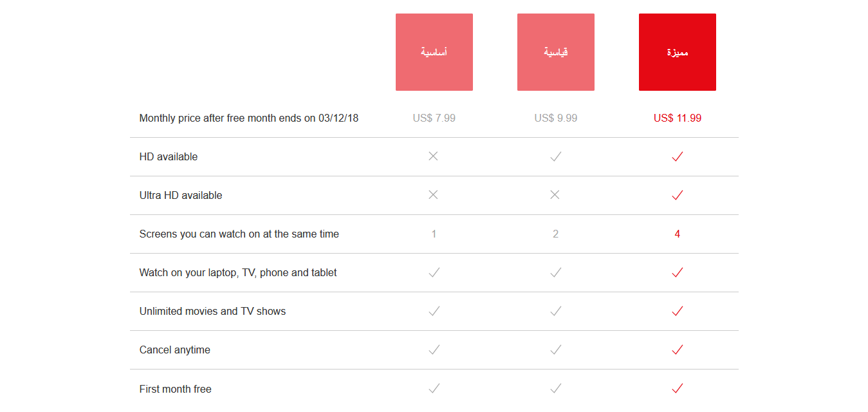
Task: Click Basic plan's laptop, TV, phone, tablet checkmark
Action: 434,272
